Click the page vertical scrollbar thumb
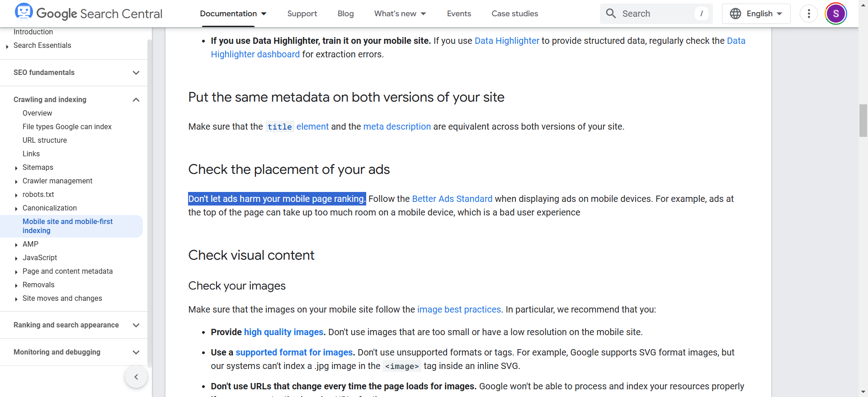868x397 pixels. (x=863, y=120)
